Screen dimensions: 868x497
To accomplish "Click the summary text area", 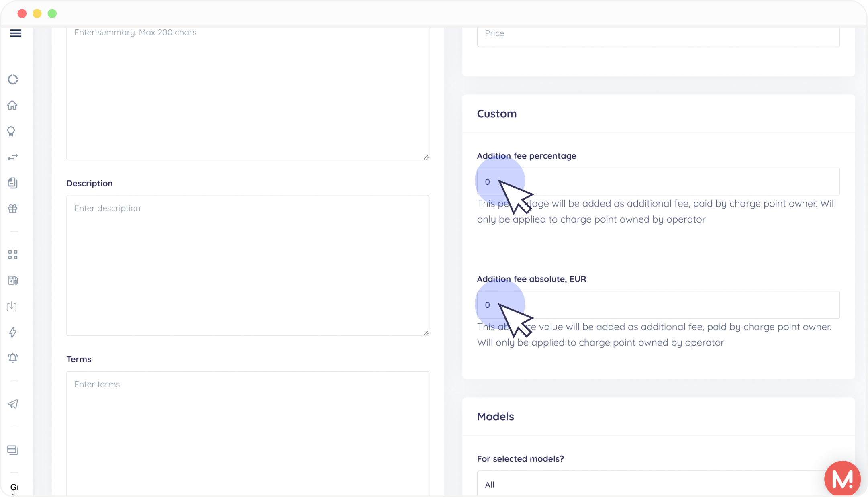I will click(248, 93).
